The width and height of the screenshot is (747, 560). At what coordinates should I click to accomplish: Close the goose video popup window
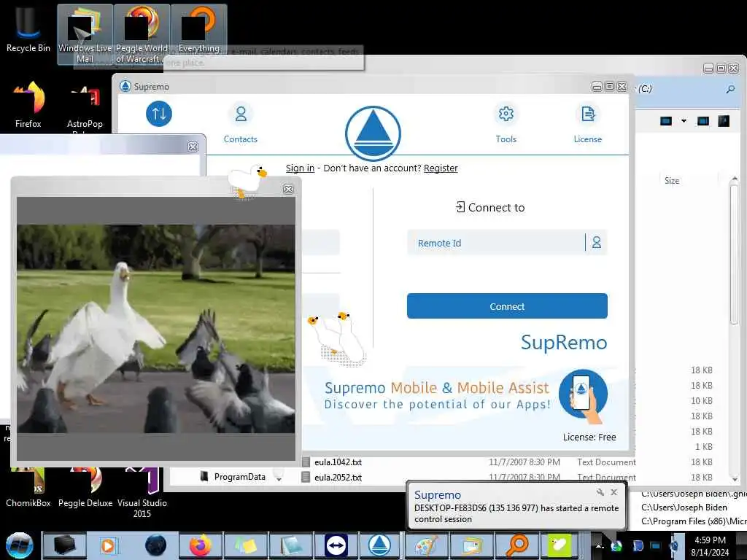coord(288,189)
